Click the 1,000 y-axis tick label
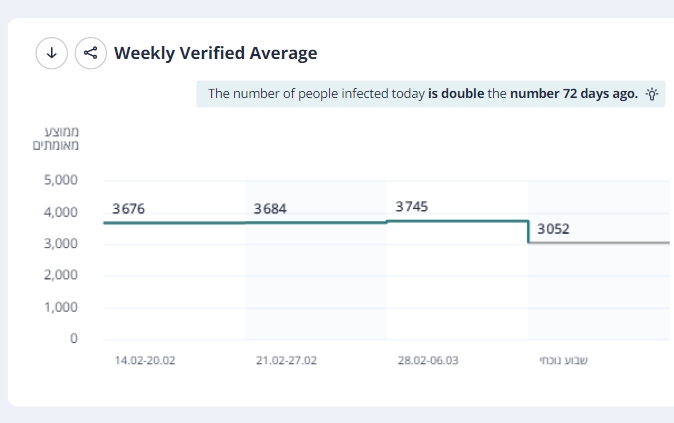 (61, 307)
